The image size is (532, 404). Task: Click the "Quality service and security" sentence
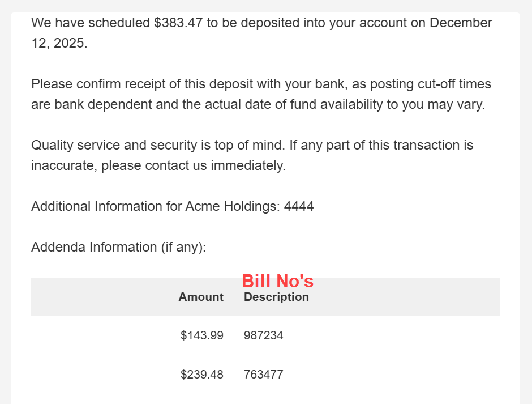point(113,146)
